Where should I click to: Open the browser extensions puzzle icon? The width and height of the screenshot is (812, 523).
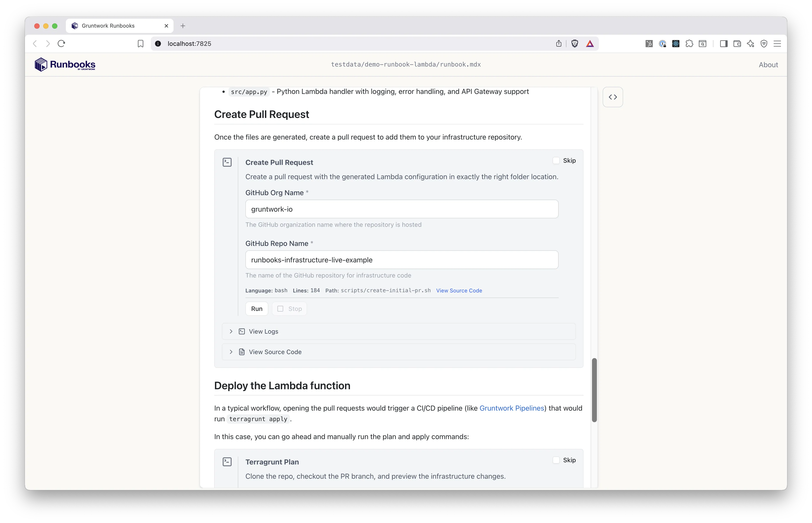point(689,44)
